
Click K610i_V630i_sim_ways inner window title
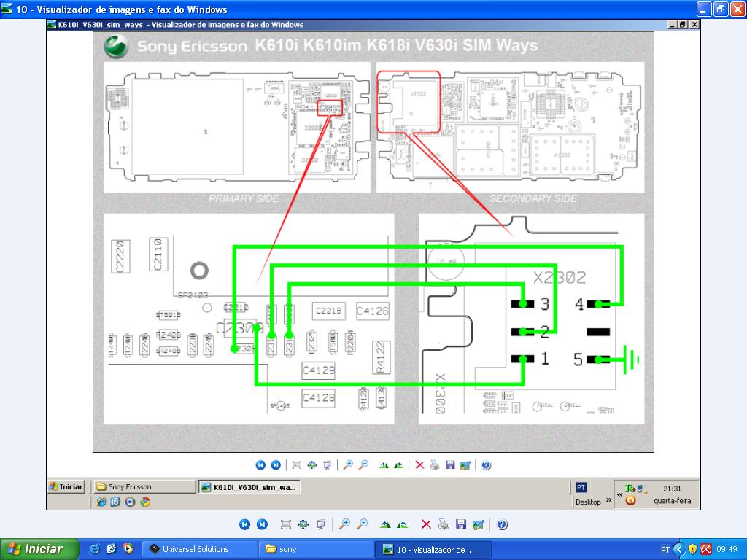pos(100,25)
